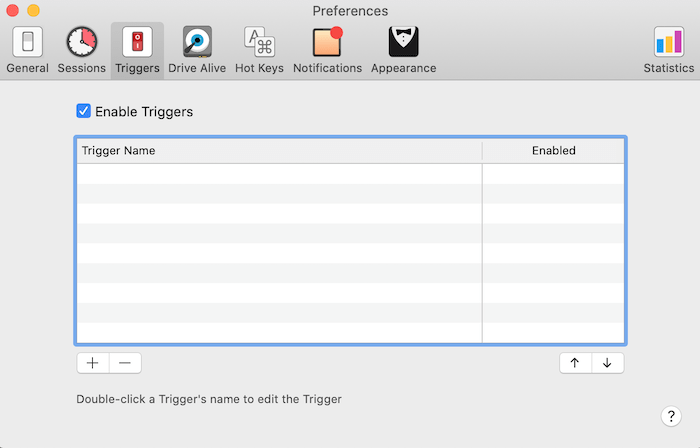Add a new trigger with plus button

(x=93, y=363)
